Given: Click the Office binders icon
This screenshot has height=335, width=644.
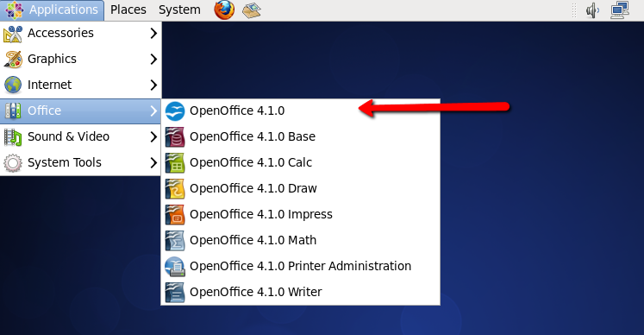Looking at the screenshot, I should (13, 111).
